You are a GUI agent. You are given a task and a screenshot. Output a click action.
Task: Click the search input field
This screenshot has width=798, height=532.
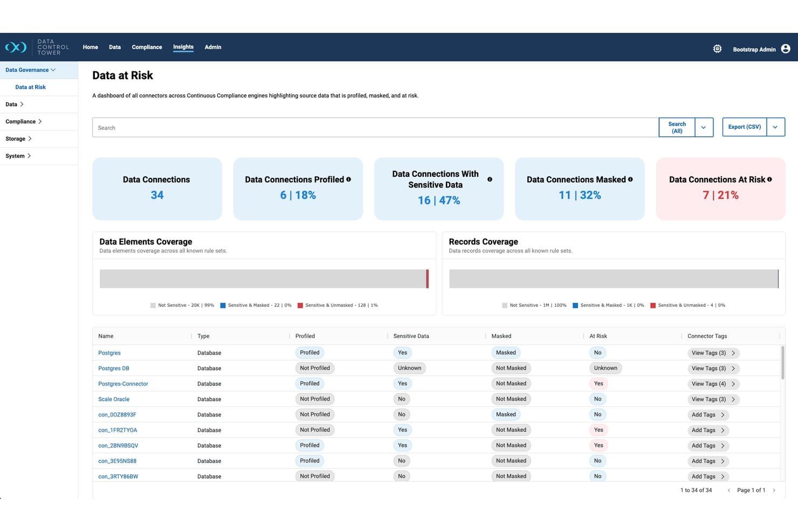375,128
